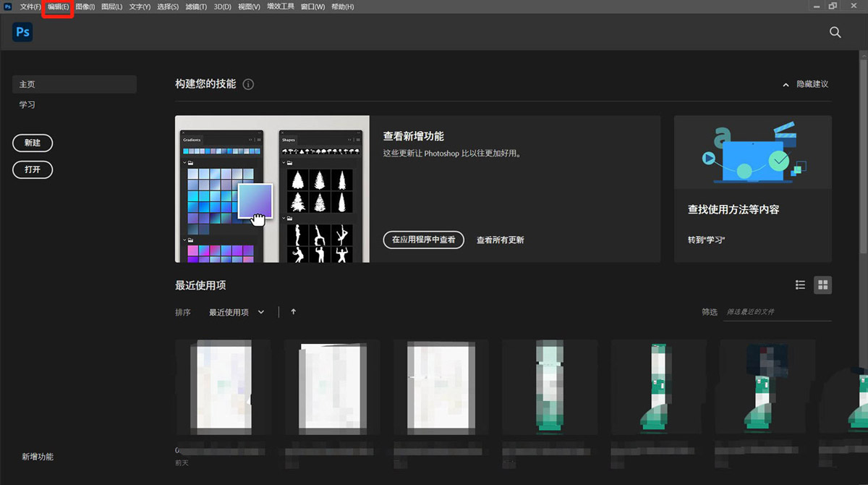Select the 学习 sidebar tab
Image resolution: width=868 pixels, height=485 pixels.
point(27,104)
